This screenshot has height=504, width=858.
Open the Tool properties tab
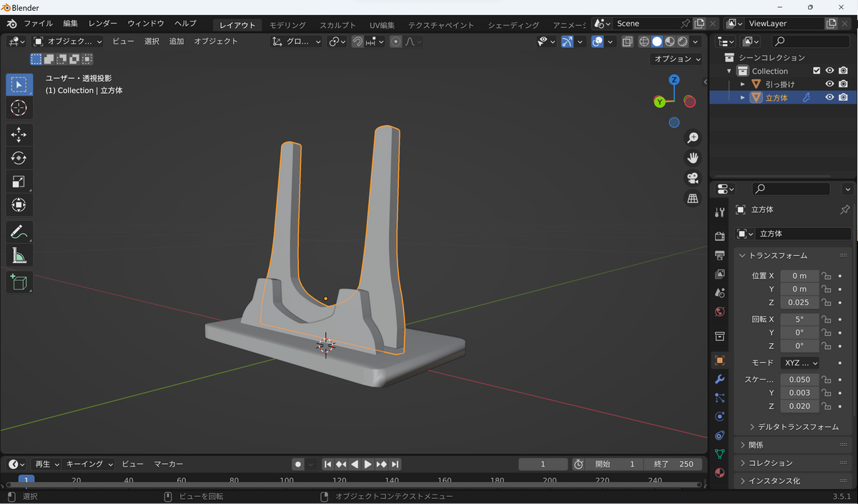tap(720, 212)
